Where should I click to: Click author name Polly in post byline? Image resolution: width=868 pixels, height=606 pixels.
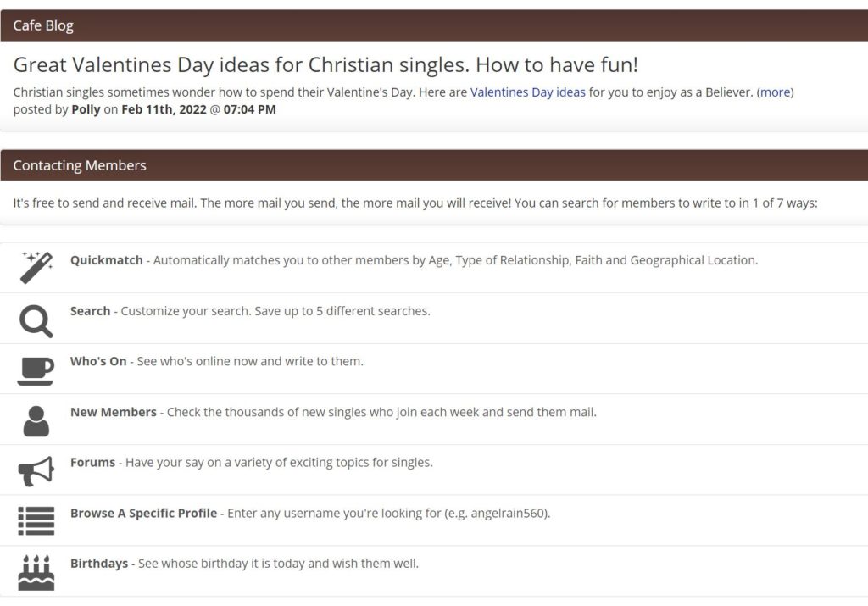click(x=86, y=109)
